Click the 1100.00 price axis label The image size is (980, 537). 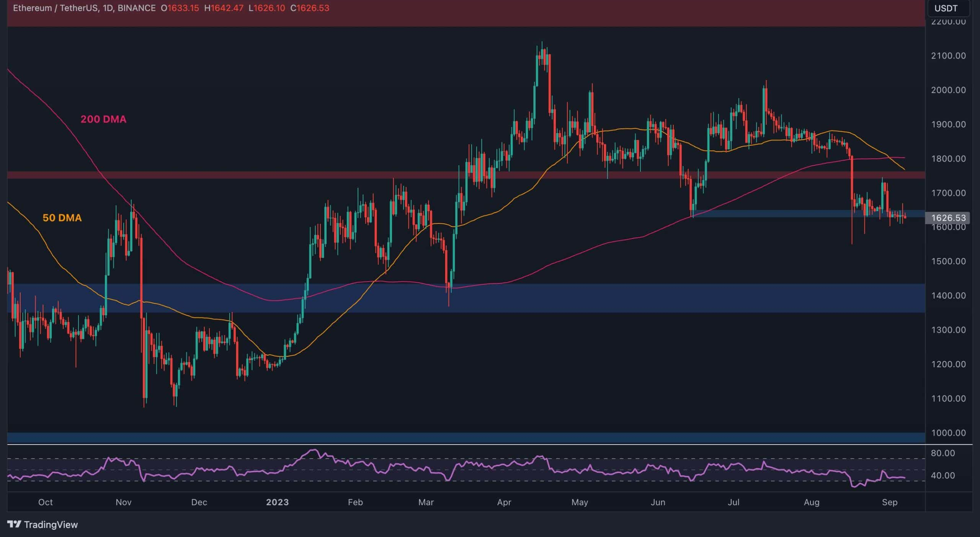click(x=948, y=399)
